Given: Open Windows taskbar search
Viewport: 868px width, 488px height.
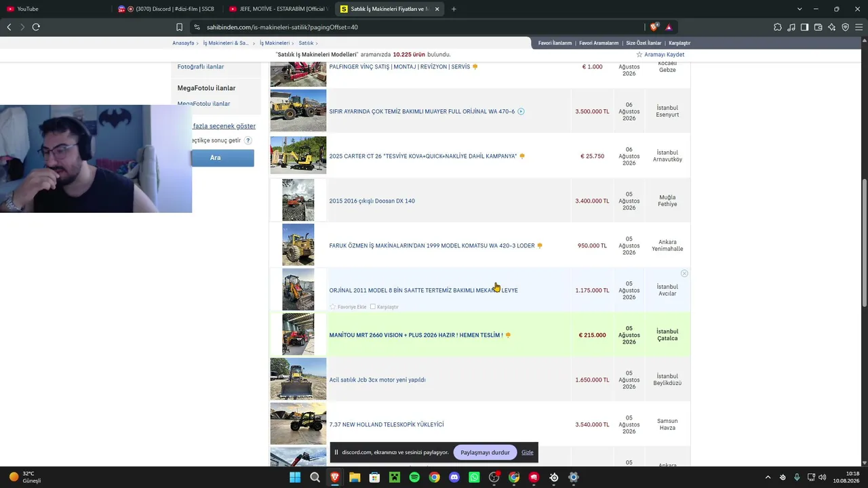Looking at the screenshot, I should pos(315,477).
